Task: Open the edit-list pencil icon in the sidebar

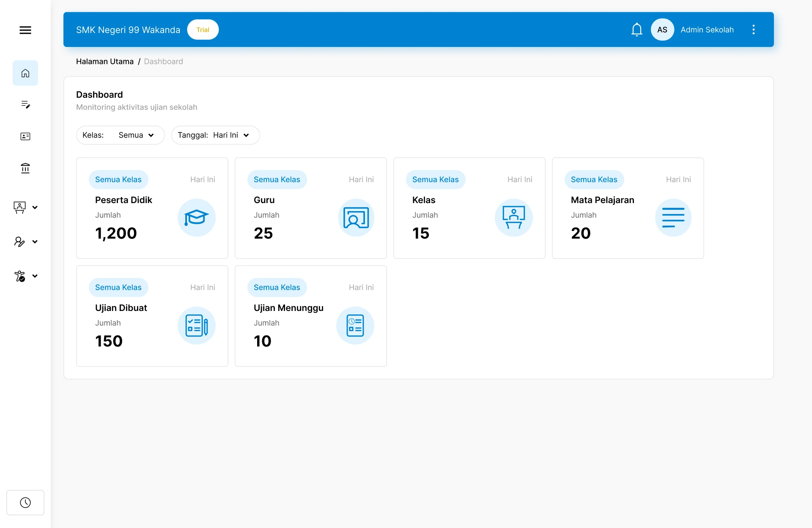Action: (25, 104)
